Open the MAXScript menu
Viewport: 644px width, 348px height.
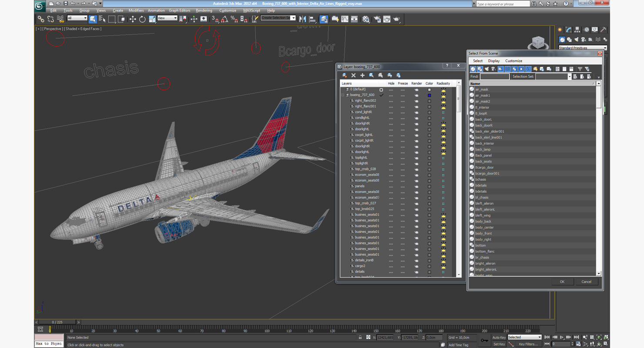[252, 10]
